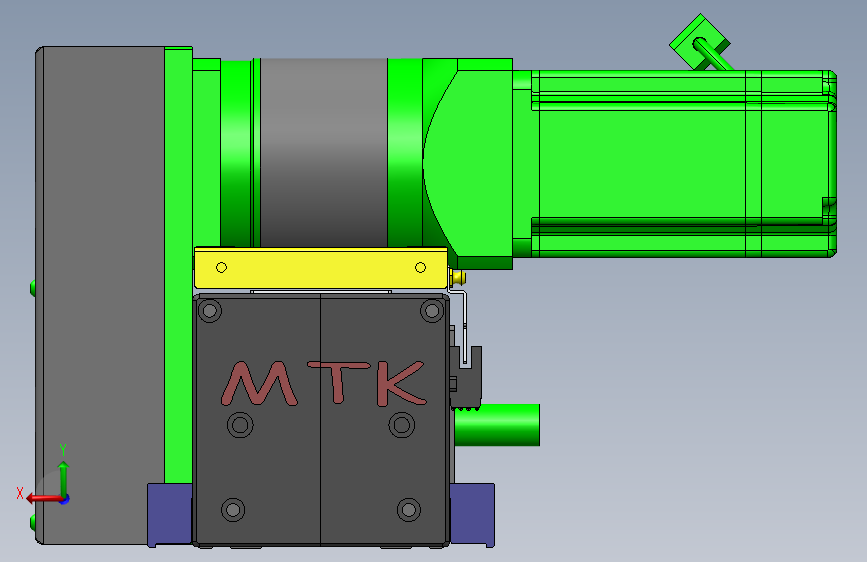Click the left hole in yellow bracket
The height and width of the screenshot is (562, 867).
click(221, 268)
